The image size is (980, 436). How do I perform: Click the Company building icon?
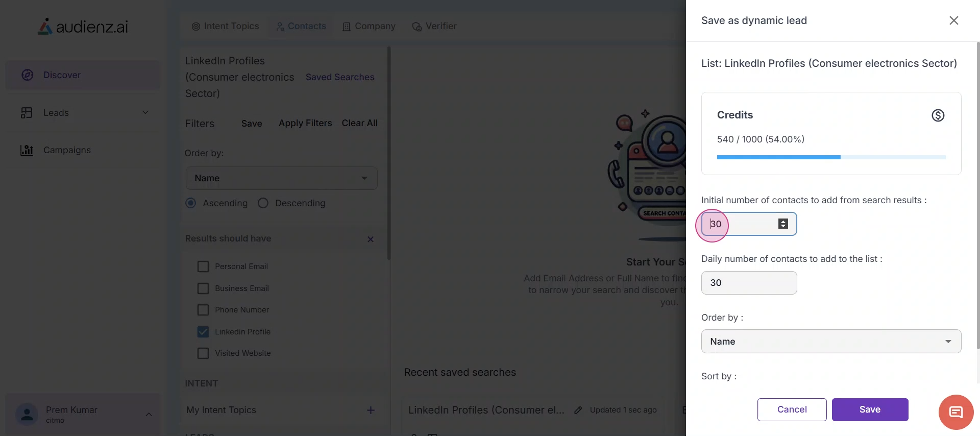click(347, 27)
